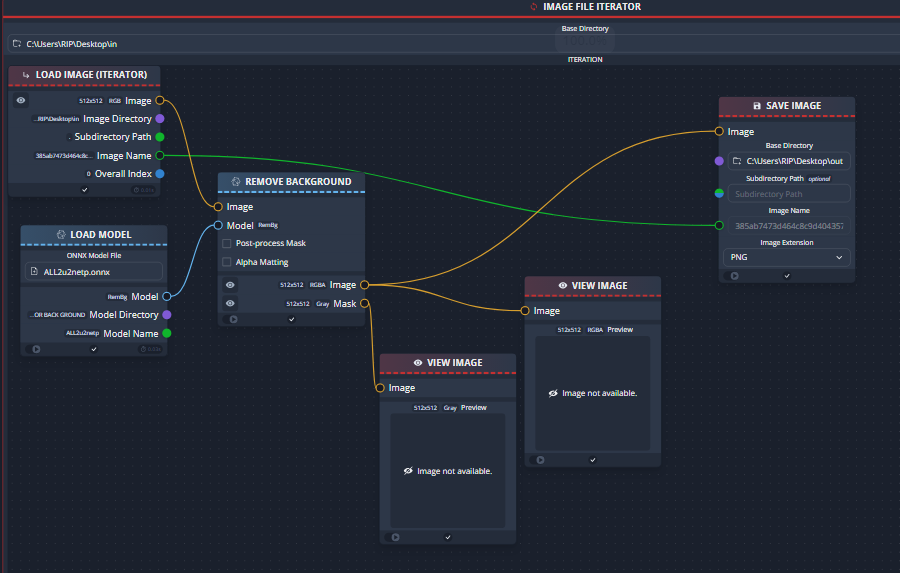The width and height of the screenshot is (900, 573).
Task: Click the 0.01s timer in Load Image footer
Action: click(144, 190)
